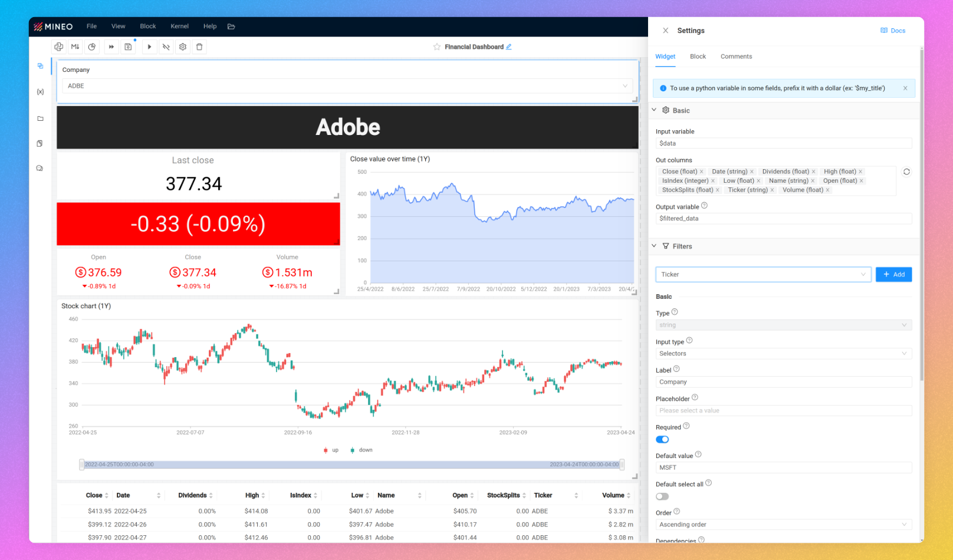Toggle the Default select all switch
Viewport: 953px width, 560px height.
tap(662, 496)
